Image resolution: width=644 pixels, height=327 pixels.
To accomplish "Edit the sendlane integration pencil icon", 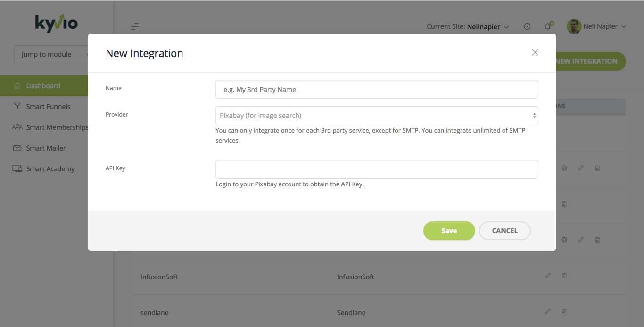I will 547,311.
